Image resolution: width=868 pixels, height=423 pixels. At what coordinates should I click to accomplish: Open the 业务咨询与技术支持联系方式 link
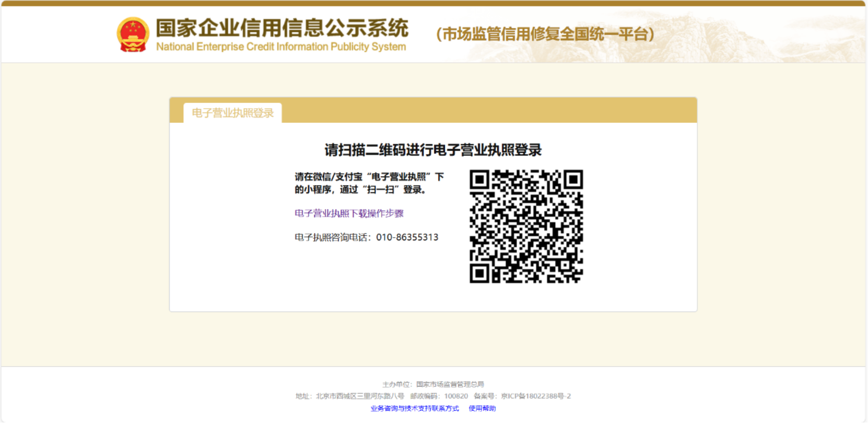415,408
